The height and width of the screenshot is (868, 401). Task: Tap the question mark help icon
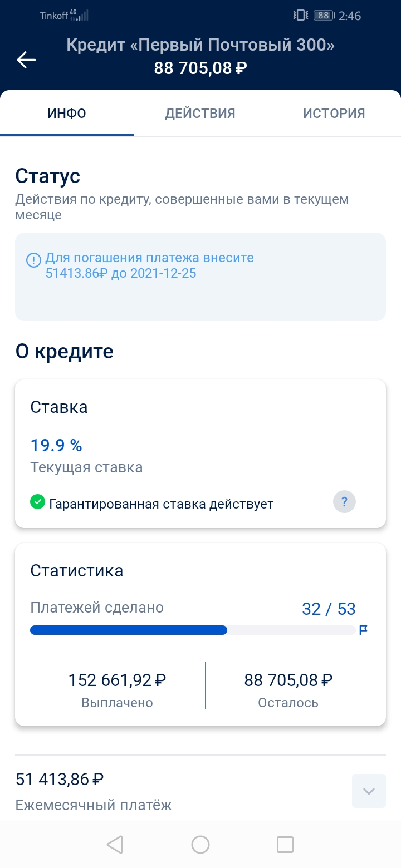[x=344, y=502]
